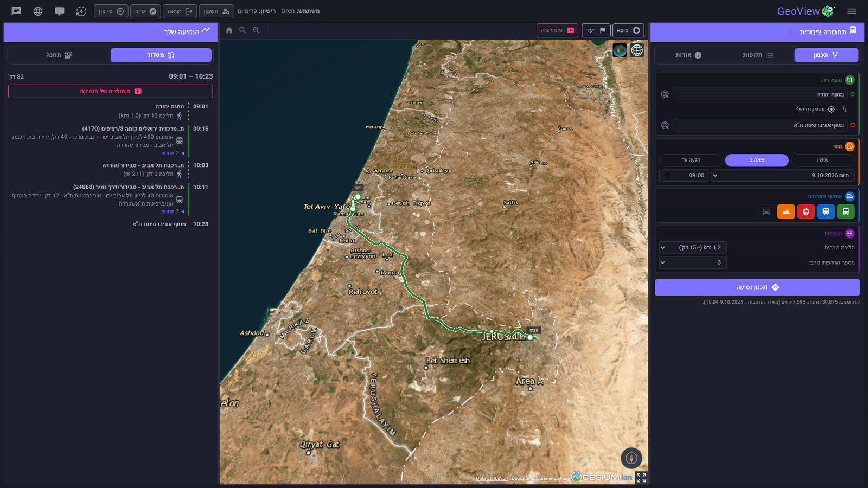The image size is (868, 488).
Task: Click the תכנון נסיעה plan trip button
Action: coord(757,287)
